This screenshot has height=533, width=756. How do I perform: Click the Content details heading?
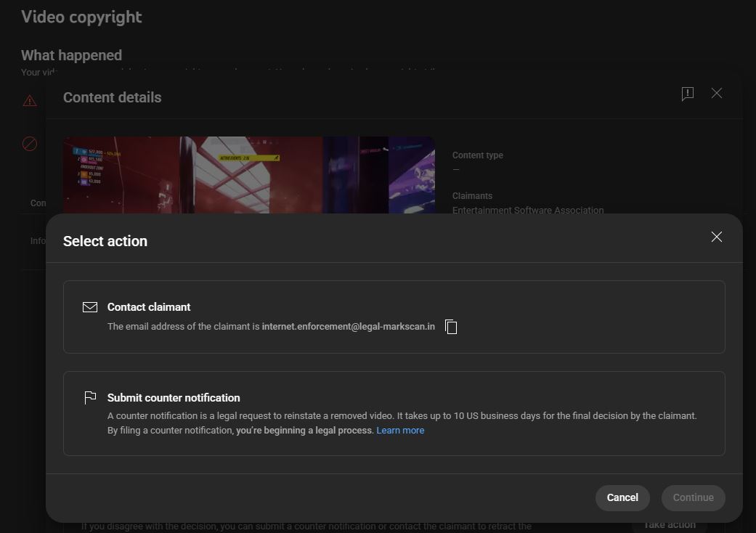tap(113, 97)
